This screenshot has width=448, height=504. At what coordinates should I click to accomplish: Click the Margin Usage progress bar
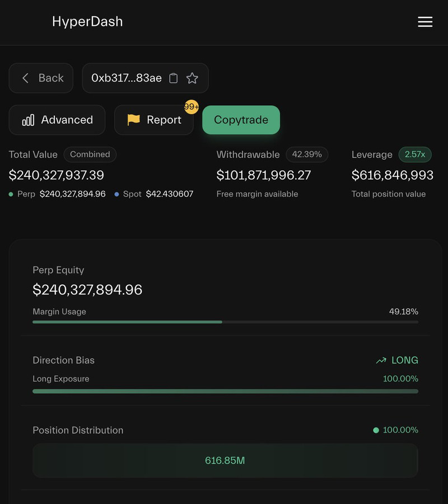point(225,322)
